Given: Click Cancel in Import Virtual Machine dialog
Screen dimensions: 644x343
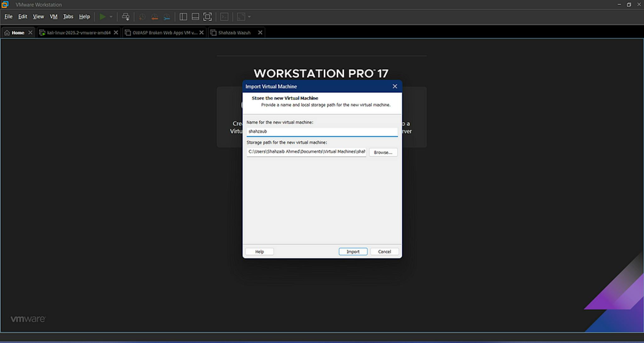Looking at the screenshot, I should [x=384, y=252].
